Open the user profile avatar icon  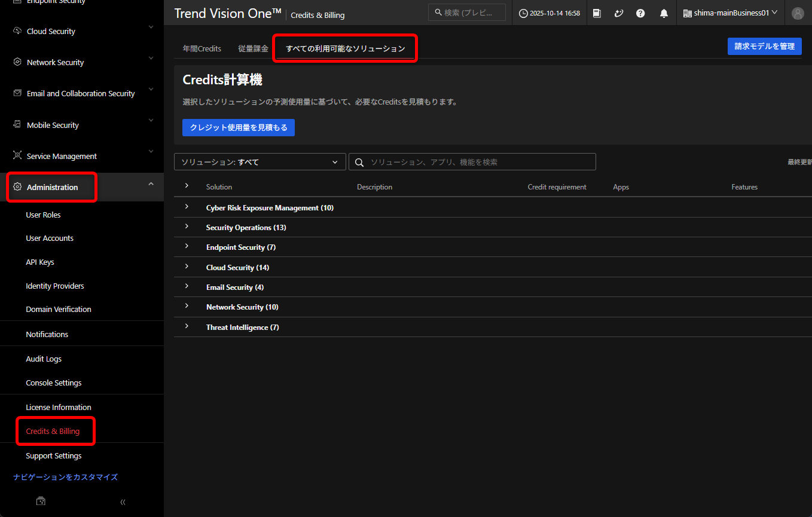click(798, 13)
